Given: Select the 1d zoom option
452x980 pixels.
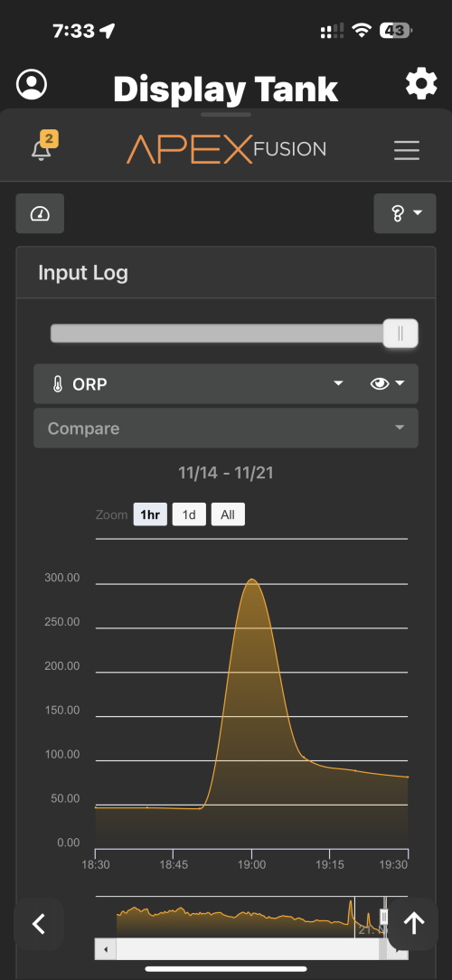Looking at the screenshot, I should [x=189, y=514].
